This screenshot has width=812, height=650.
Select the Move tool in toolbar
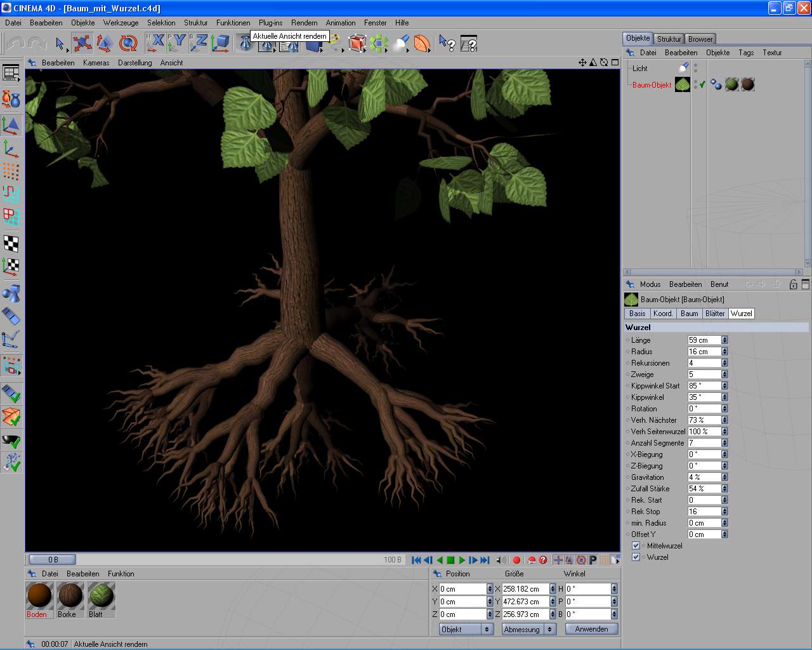coord(82,43)
